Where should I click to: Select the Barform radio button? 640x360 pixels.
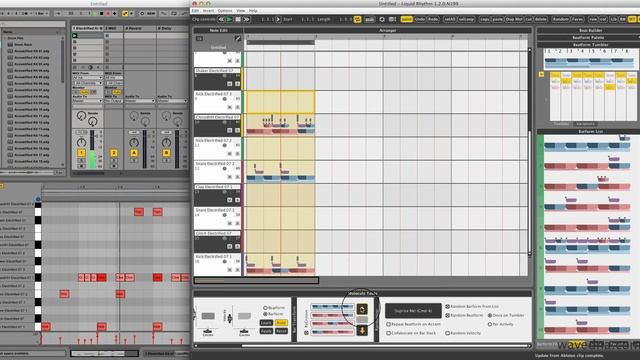[x=265, y=314]
